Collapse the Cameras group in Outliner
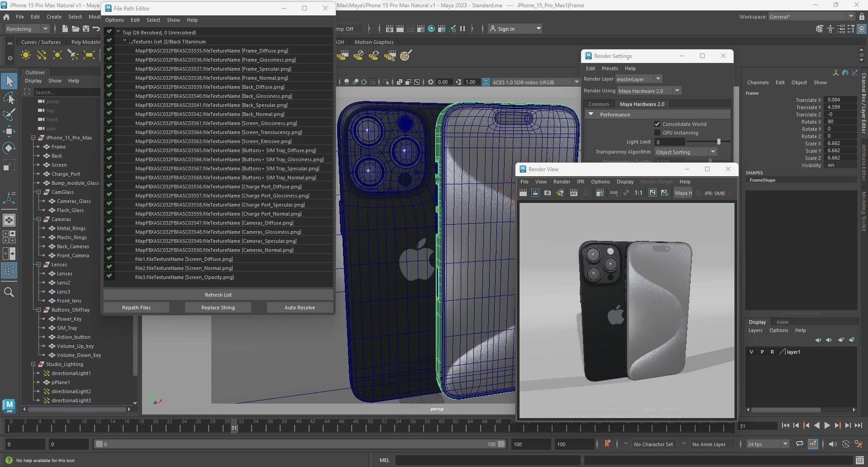 click(x=39, y=219)
